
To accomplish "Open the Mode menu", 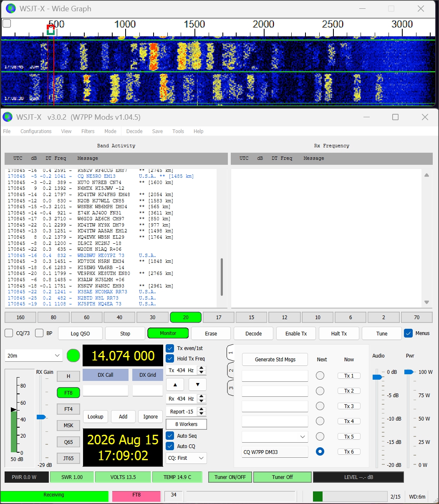I will click(x=111, y=131).
